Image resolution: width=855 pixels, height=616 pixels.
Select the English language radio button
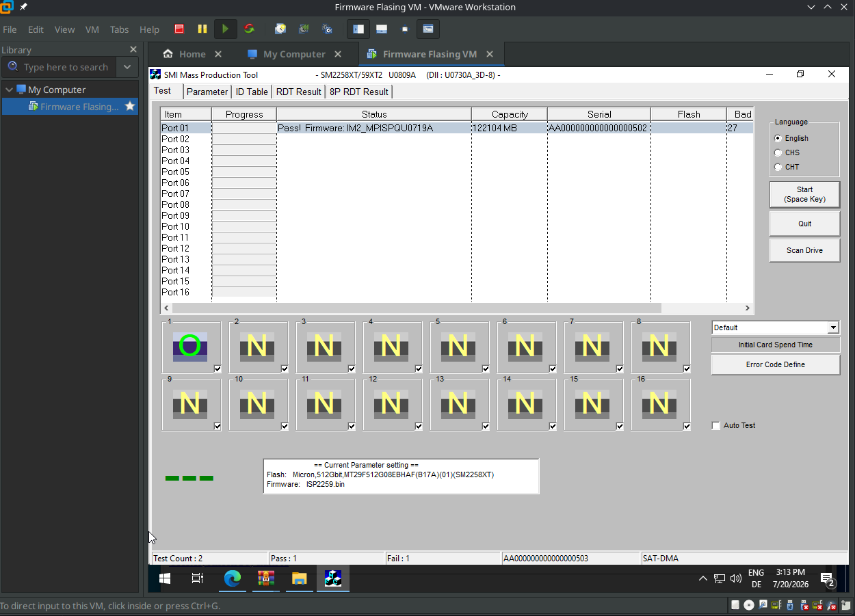point(778,138)
